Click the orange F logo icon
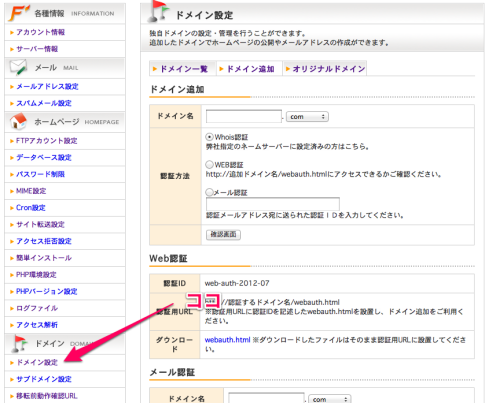The width and height of the screenshot is (500, 403). click(x=19, y=13)
